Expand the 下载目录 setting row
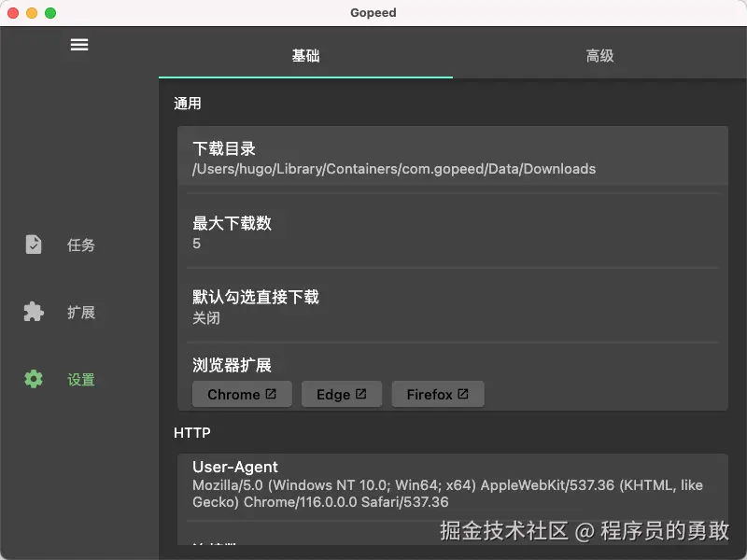747x560 pixels. click(453, 159)
